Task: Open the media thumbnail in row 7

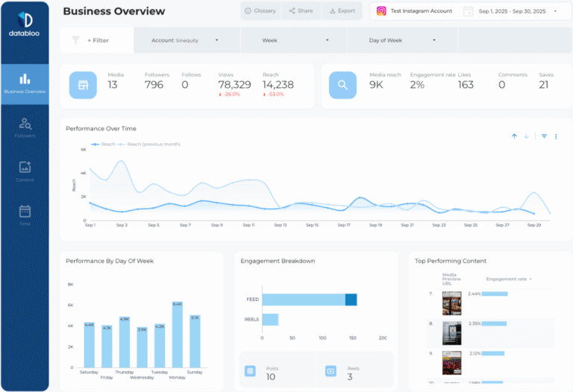Action: coord(451,303)
